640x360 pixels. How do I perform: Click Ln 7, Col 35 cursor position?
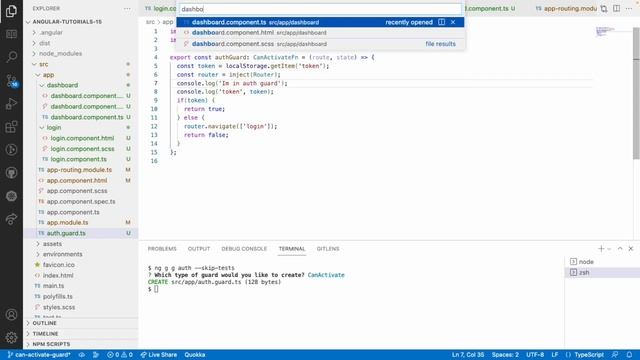(468, 355)
